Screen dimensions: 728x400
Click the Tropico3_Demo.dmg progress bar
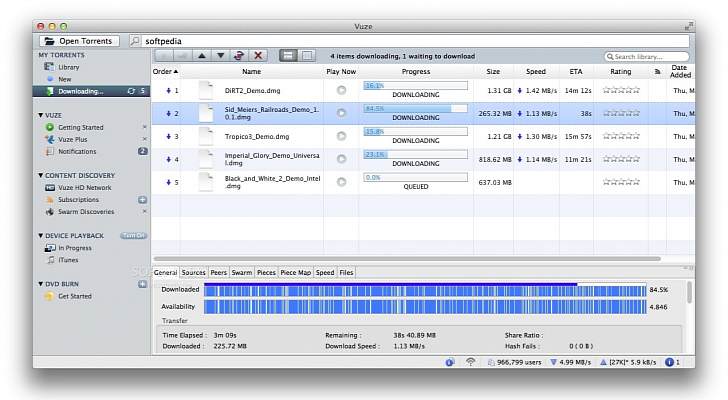415,132
